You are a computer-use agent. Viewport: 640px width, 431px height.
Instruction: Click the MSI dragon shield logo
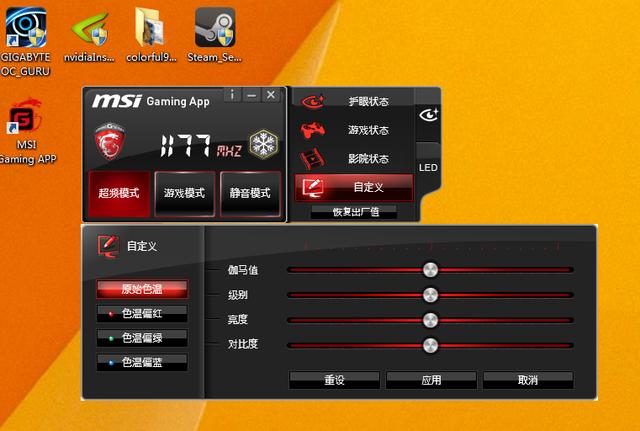click(110, 141)
